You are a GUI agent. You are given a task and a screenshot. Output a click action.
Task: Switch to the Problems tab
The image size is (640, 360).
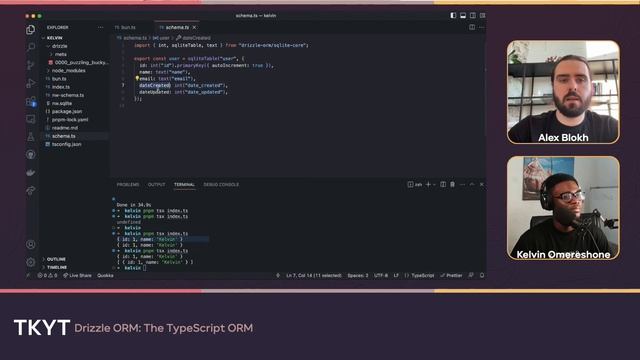coord(128,184)
